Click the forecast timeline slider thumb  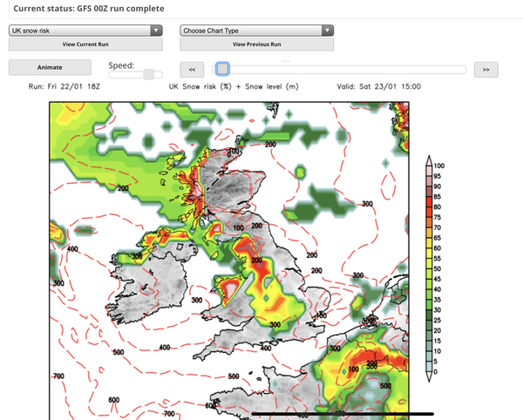(222, 68)
